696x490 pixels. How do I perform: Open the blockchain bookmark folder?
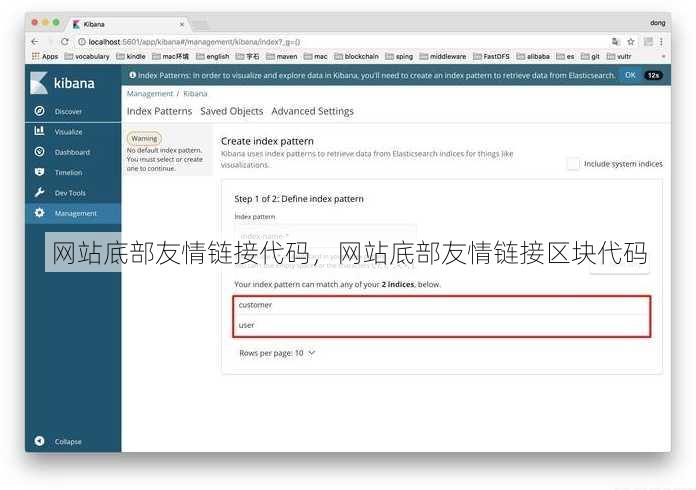356,56
